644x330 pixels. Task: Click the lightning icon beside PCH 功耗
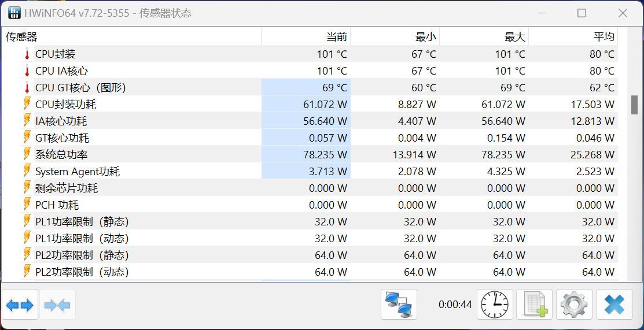(27, 205)
